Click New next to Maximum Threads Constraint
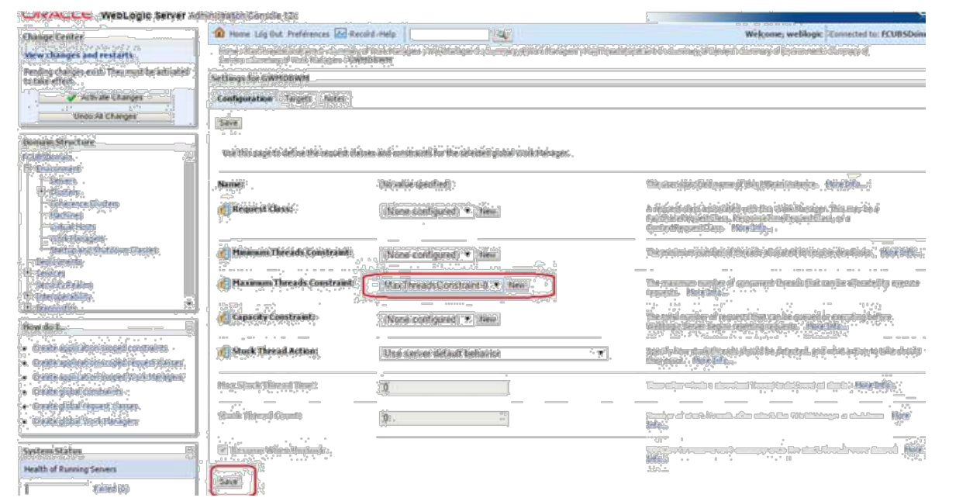This screenshot has height=501, width=980. coord(517,285)
